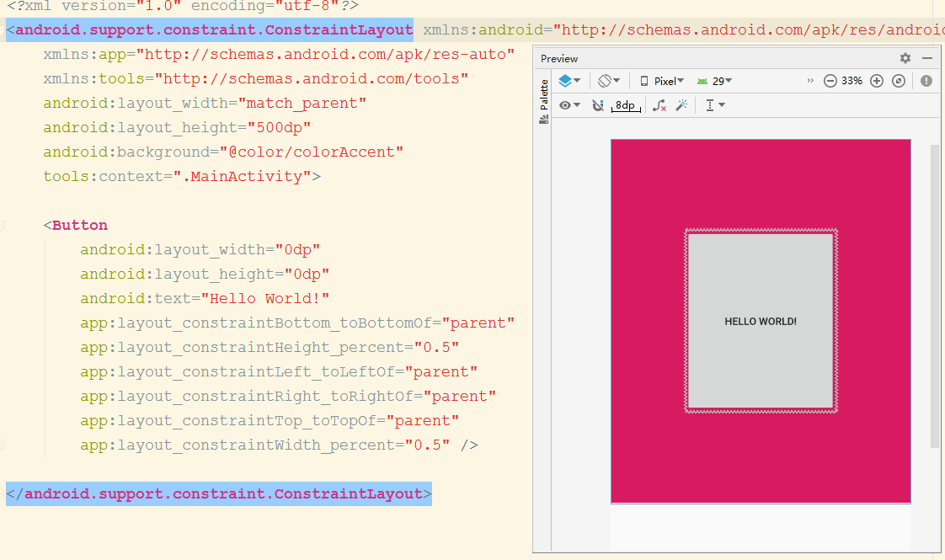Open the design surface layers dropdown

pyautogui.click(x=569, y=81)
